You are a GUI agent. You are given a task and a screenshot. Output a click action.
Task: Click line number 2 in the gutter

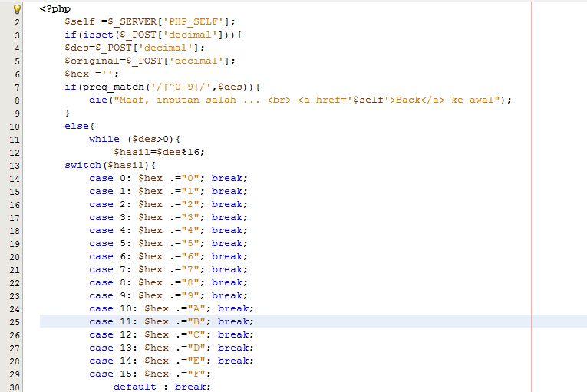(17, 22)
